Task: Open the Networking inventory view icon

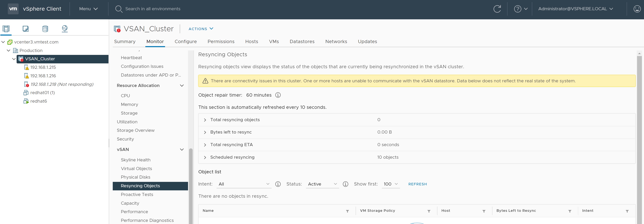Action: pyautogui.click(x=65, y=29)
